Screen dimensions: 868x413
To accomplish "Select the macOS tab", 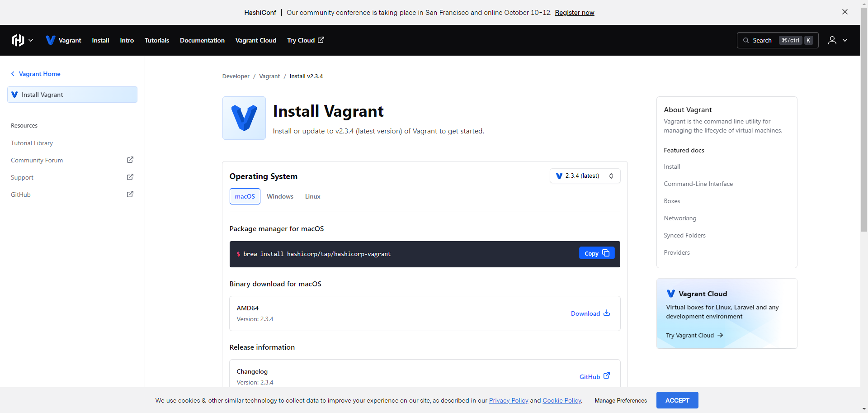I will [x=245, y=196].
